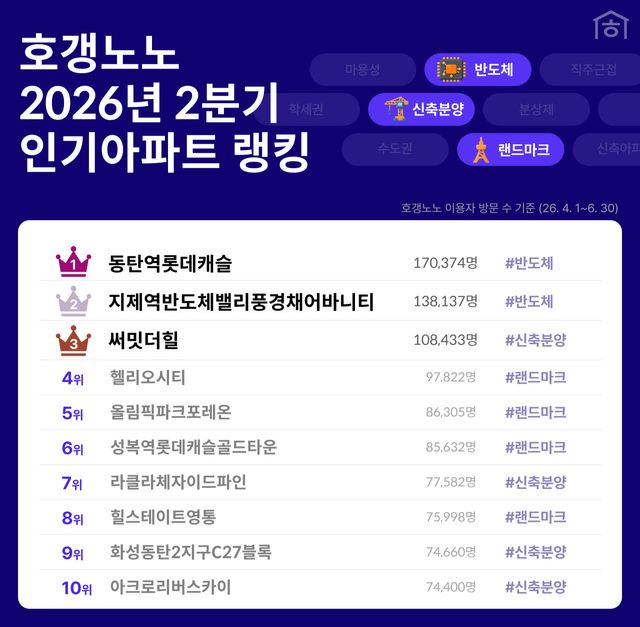Click the landmark tower icon
Viewport: 640px width, 627px height.
click(481, 150)
